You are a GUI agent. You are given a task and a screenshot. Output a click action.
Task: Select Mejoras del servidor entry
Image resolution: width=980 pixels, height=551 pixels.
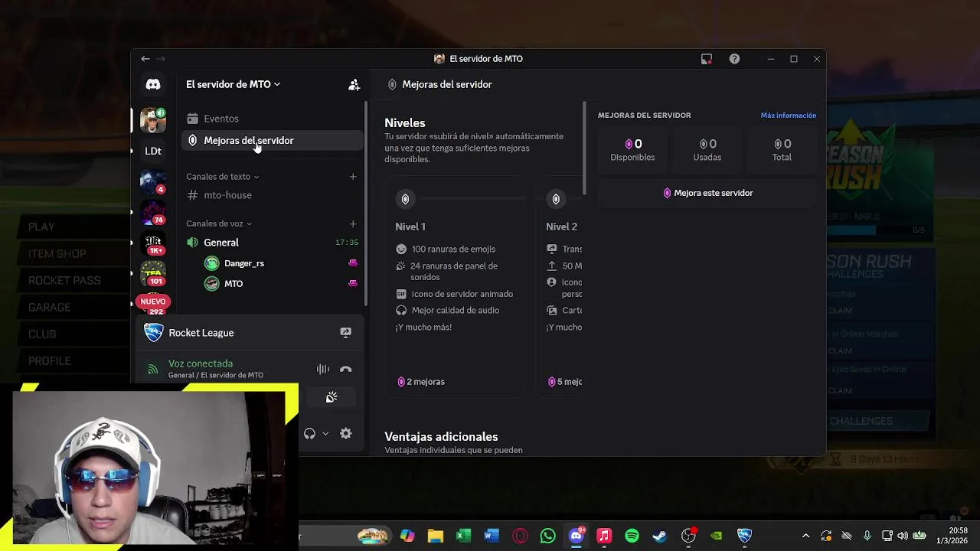272,140
